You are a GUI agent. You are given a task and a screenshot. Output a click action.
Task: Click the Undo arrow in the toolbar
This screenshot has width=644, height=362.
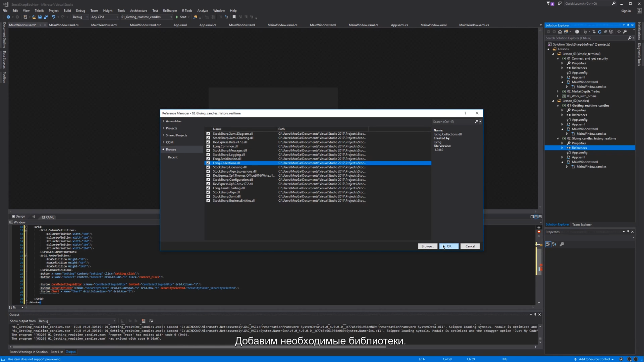[x=53, y=17]
